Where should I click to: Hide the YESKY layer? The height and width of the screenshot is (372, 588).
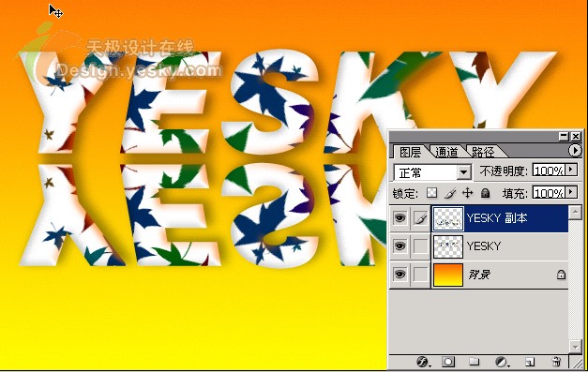point(400,246)
